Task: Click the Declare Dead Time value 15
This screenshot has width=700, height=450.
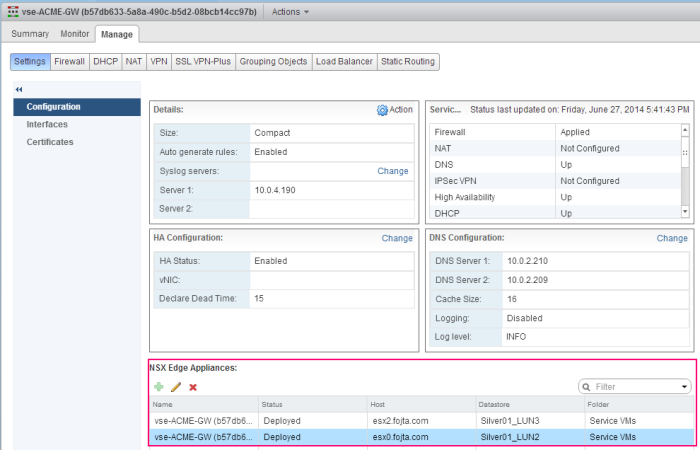Action: pyautogui.click(x=259, y=299)
